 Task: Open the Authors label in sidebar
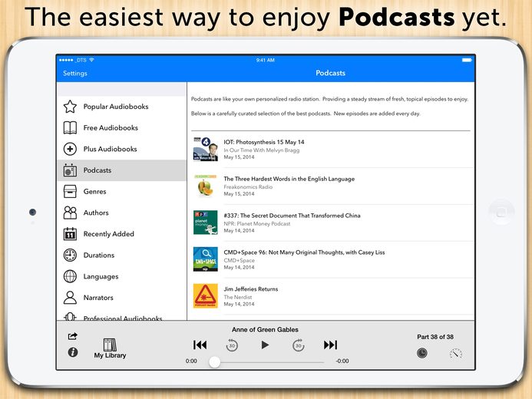[96, 213]
